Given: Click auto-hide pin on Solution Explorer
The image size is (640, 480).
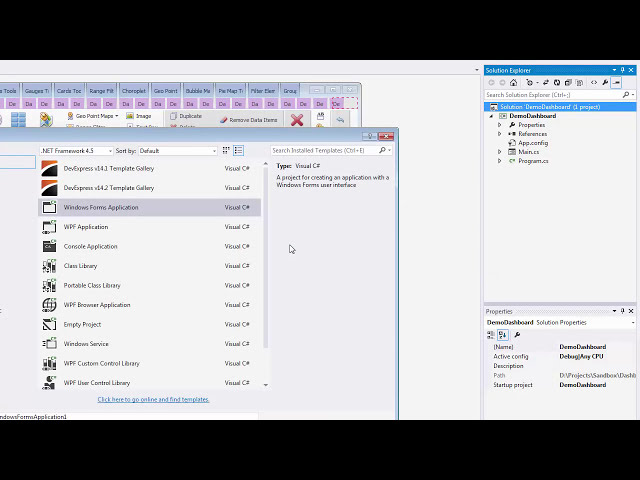Looking at the screenshot, I should 623,70.
